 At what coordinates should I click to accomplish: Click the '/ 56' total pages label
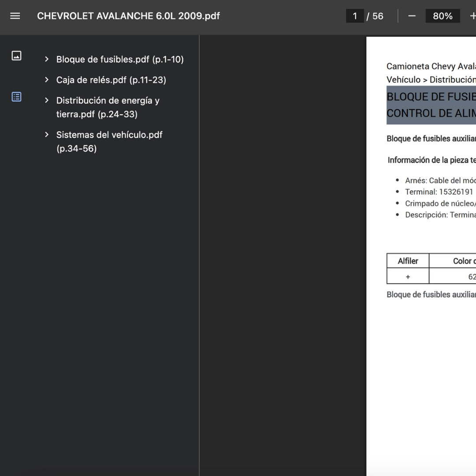coord(375,16)
